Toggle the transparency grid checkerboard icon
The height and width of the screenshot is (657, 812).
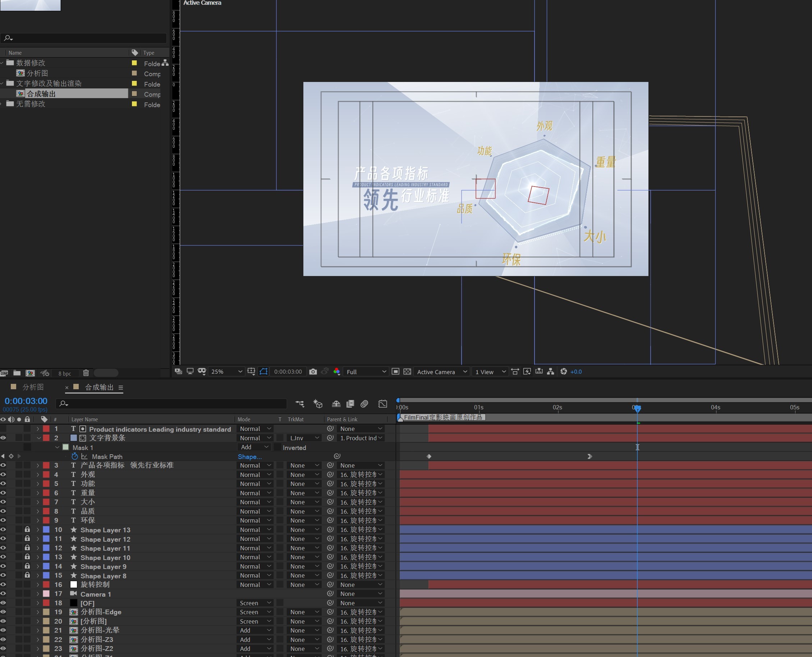pos(407,371)
